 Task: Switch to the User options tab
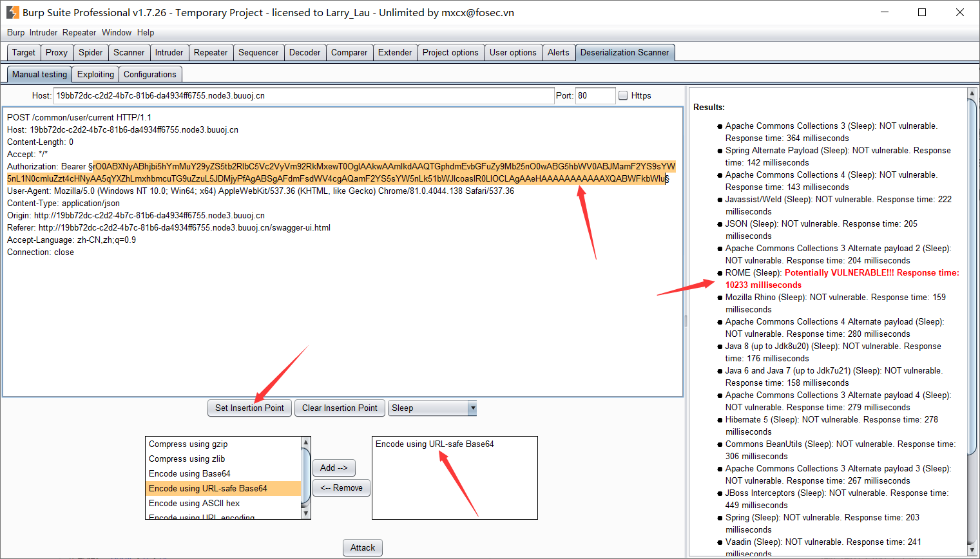point(513,53)
